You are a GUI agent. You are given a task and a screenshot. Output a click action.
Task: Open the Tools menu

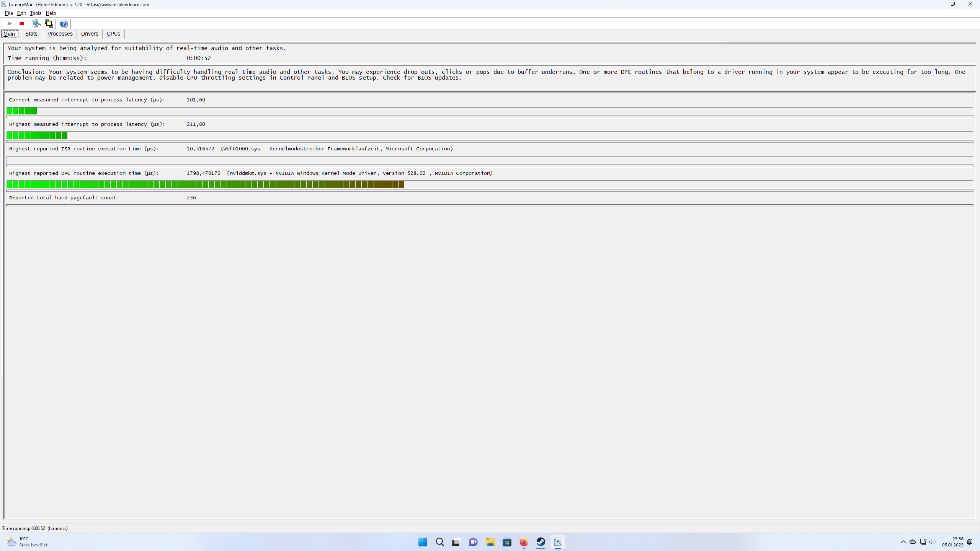(36, 13)
